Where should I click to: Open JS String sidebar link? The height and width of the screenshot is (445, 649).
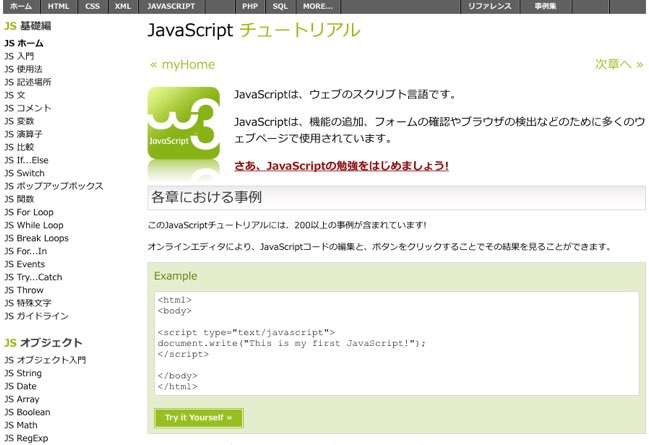tap(23, 373)
